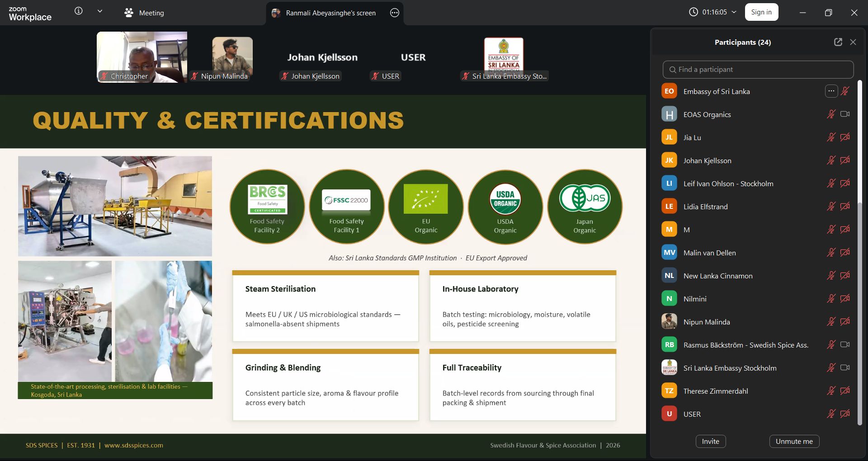Click the Invite button
The width and height of the screenshot is (868, 461).
coord(711,442)
